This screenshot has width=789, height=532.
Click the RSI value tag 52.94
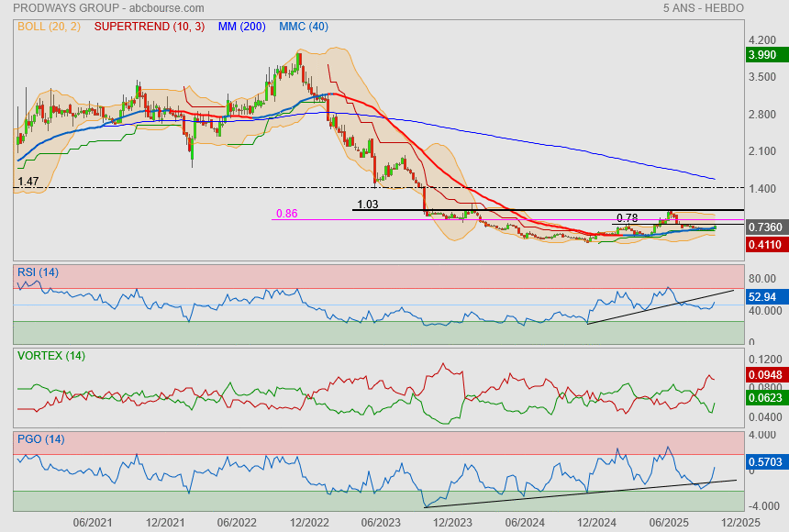point(762,297)
